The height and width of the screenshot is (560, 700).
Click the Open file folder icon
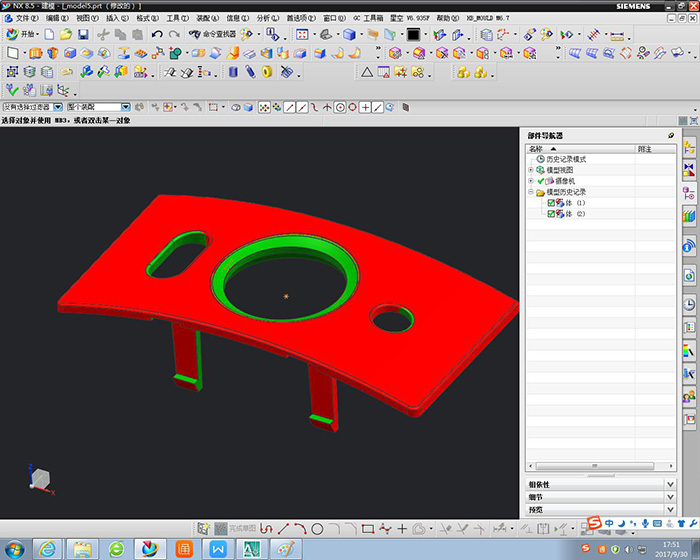coord(66,34)
